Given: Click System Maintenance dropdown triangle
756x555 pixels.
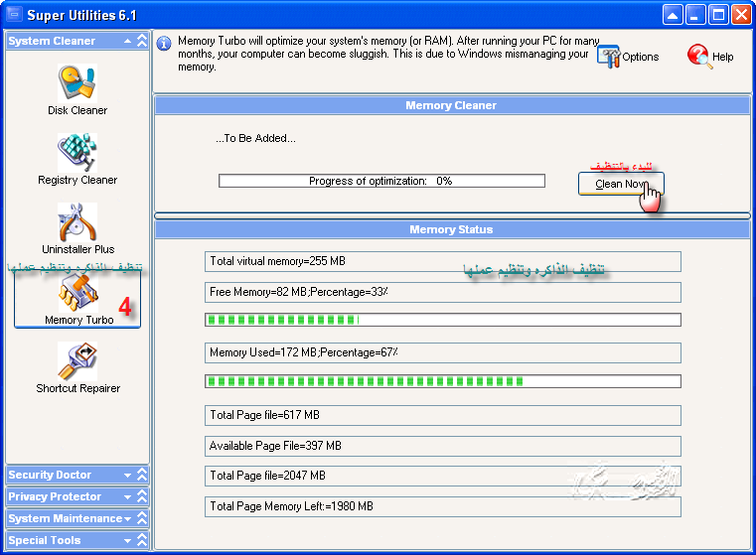Looking at the screenshot, I should tap(127, 519).
